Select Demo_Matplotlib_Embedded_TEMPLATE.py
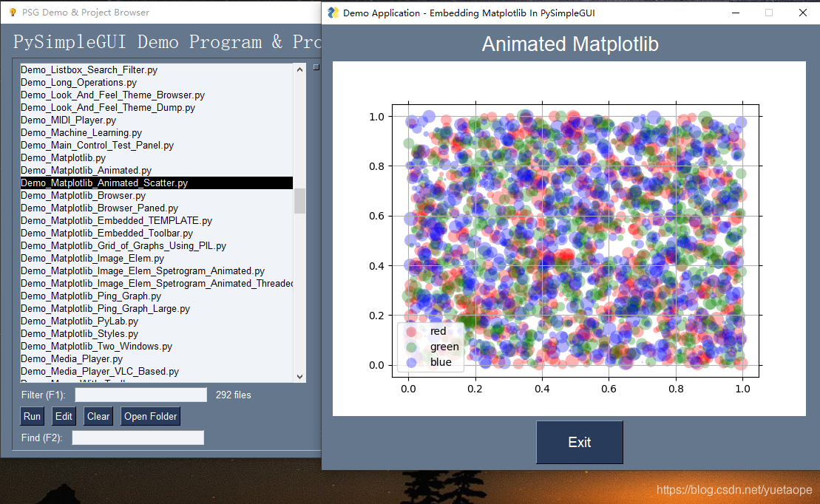820x504 pixels. tap(156, 220)
